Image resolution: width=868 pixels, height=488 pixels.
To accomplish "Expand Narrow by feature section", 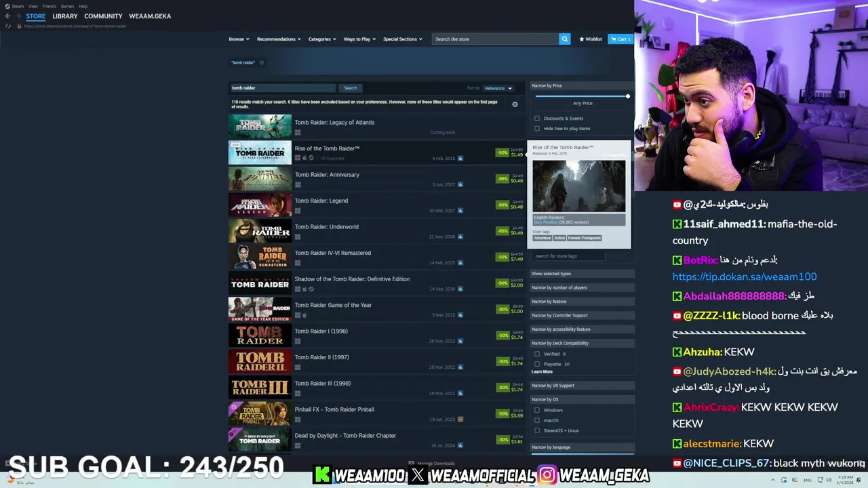I will [x=582, y=302].
